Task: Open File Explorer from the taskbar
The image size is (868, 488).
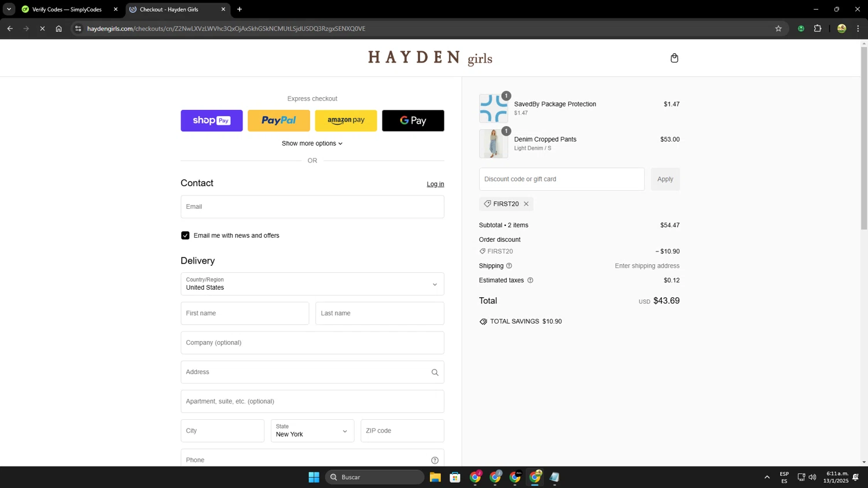Action: [x=435, y=477]
